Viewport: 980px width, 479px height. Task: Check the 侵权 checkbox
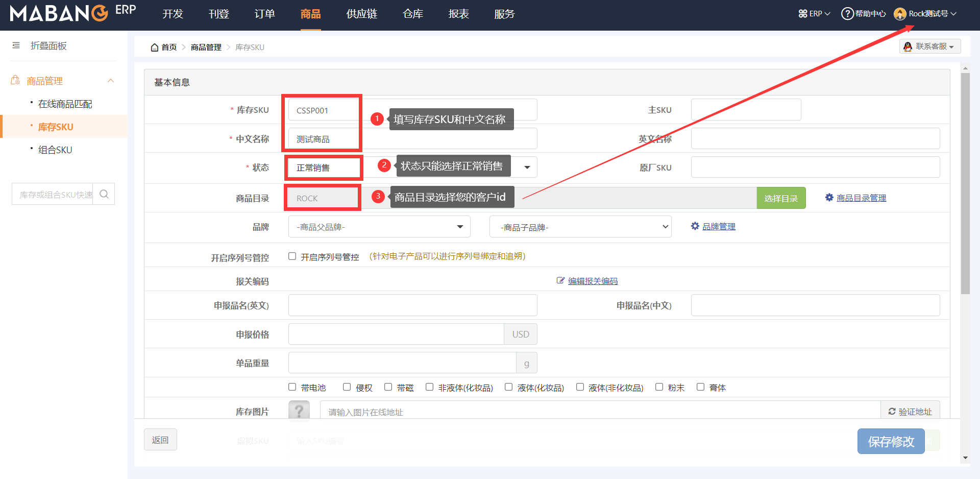347,387
